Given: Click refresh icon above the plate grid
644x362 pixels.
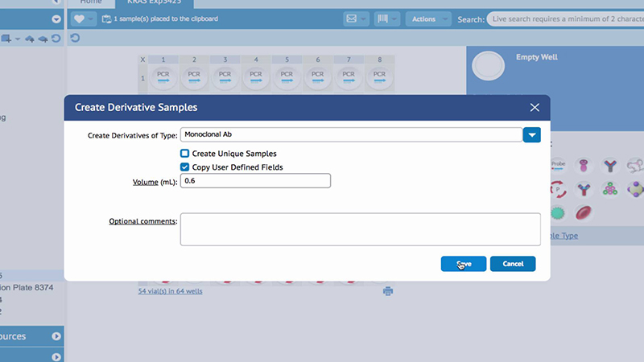Looking at the screenshot, I should [x=75, y=38].
